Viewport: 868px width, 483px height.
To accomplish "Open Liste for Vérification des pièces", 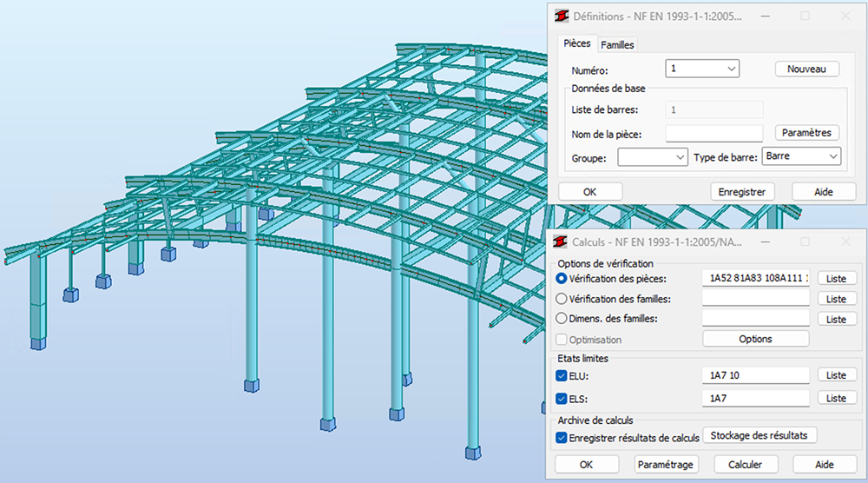I will 837,279.
